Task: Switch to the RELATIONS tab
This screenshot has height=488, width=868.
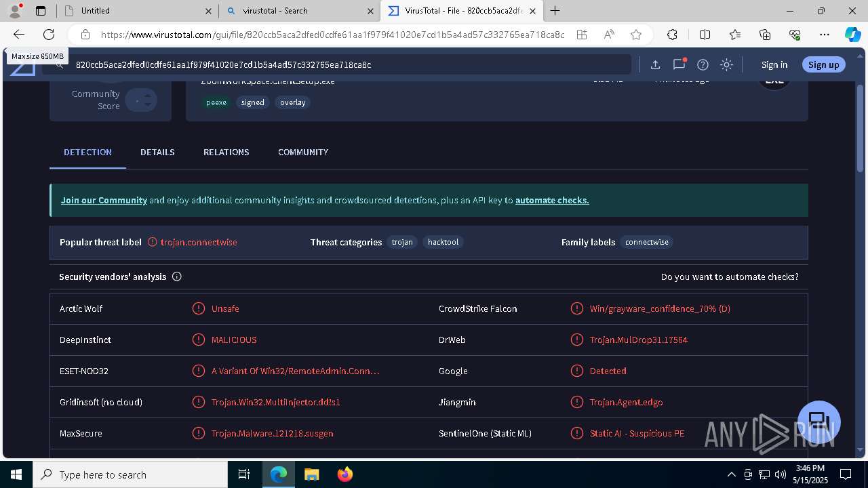Action: click(x=226, y=152)
